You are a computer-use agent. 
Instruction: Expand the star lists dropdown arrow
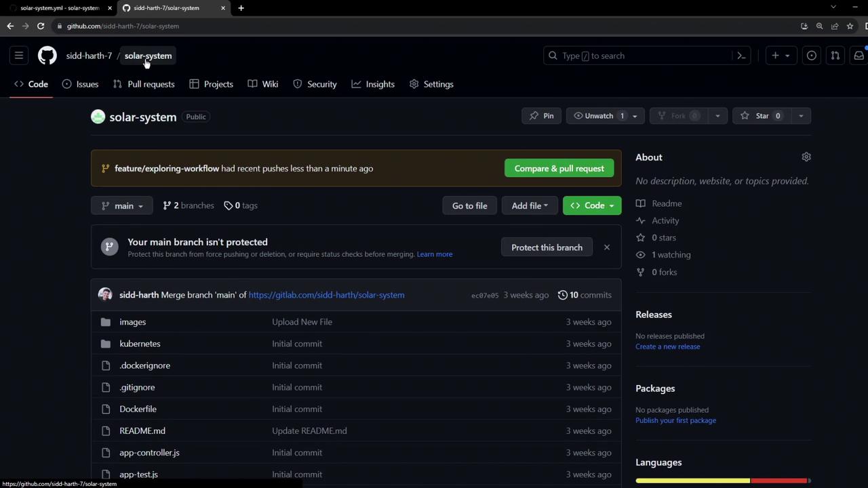tap(801, 116)
